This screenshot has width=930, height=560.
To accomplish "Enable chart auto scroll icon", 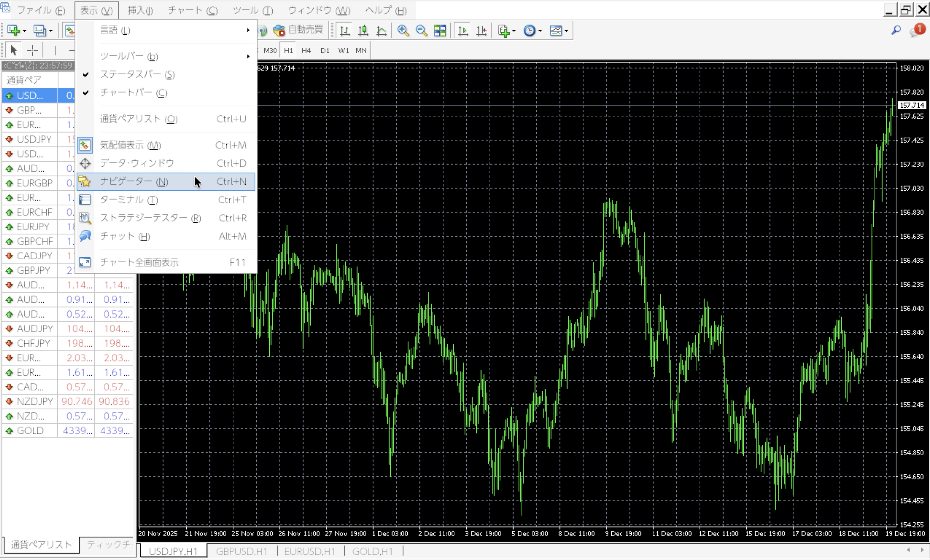I will coord(463,31).
